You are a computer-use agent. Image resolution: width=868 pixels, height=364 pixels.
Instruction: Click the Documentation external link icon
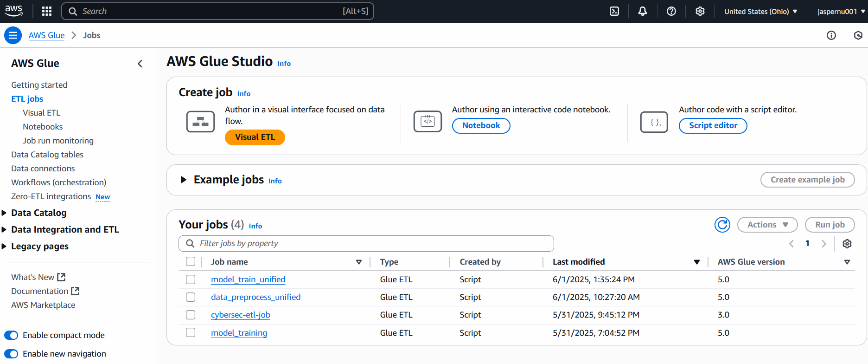(x=75, y=291)
